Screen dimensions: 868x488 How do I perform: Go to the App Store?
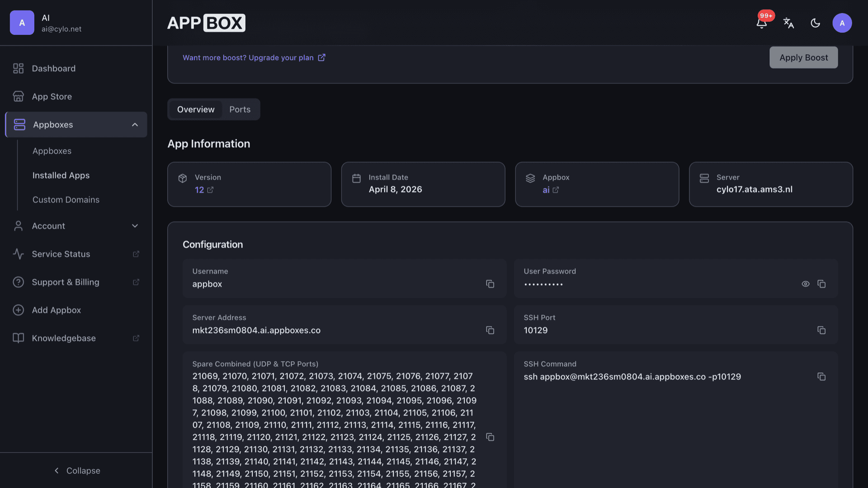point(76,96)
